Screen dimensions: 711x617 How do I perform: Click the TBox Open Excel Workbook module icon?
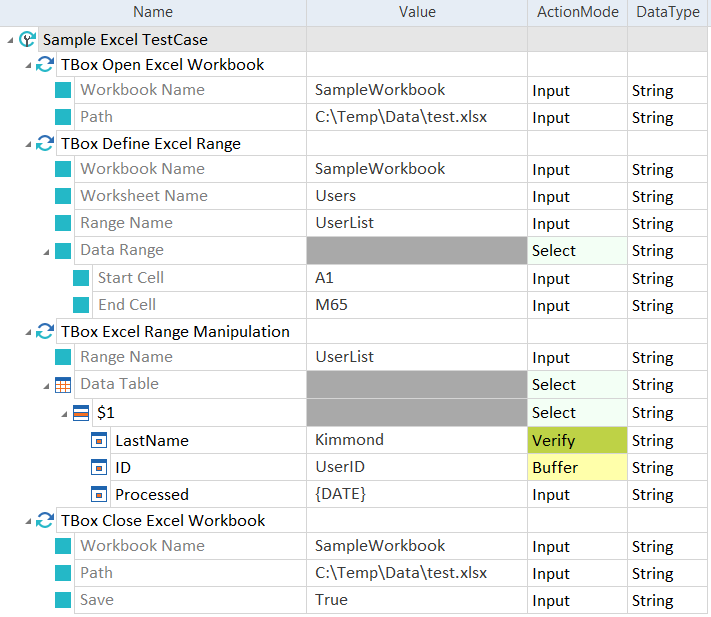click(x=45, y=65)
